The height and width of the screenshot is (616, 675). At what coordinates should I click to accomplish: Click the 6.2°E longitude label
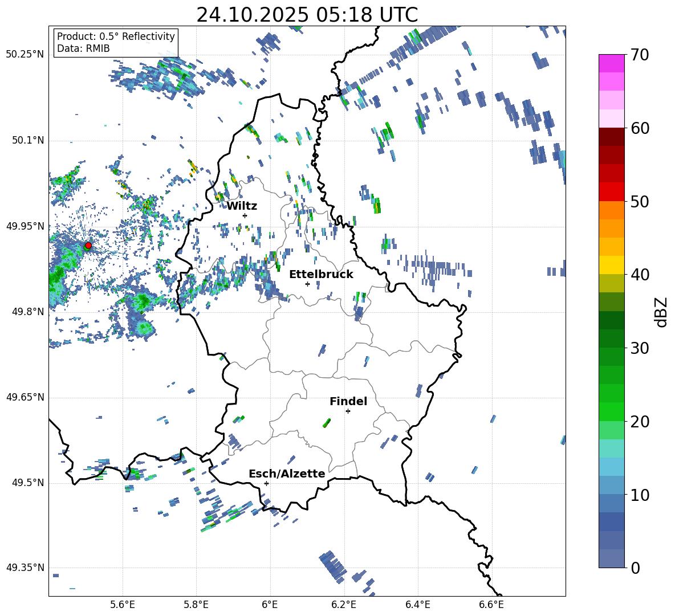tap(344, 605)
